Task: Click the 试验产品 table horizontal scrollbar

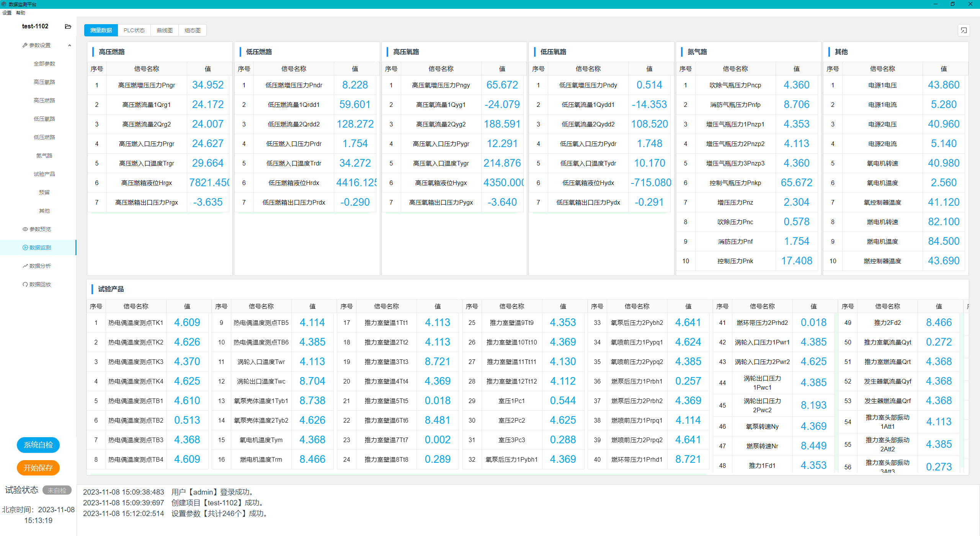Action: (x=398, y=474)
